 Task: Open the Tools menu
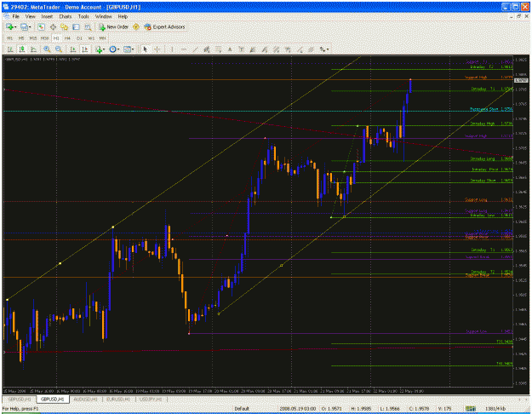[x=83, y=16]
